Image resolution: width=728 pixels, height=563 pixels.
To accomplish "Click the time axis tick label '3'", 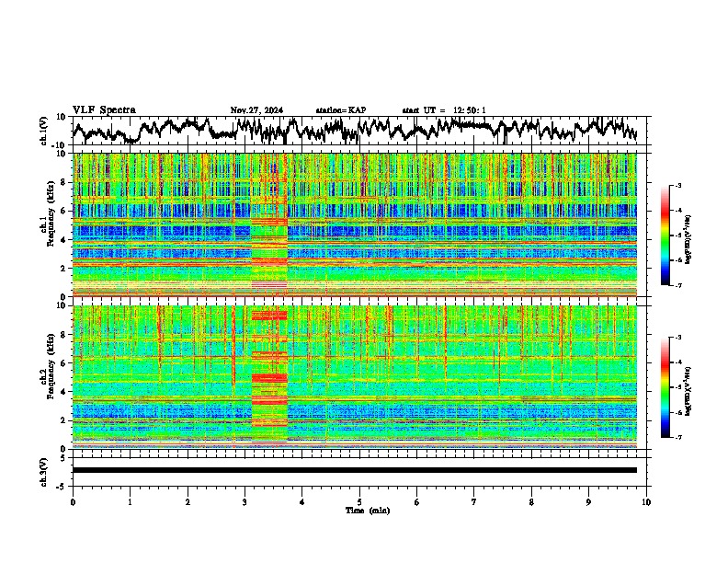I will (x=245, y=502).
